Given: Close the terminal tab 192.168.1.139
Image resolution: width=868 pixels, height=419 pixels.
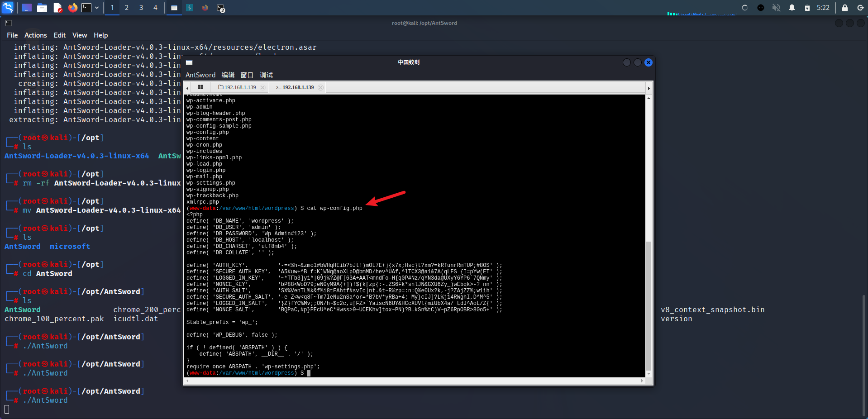Looking at the screenshot, I should point(321,88).
